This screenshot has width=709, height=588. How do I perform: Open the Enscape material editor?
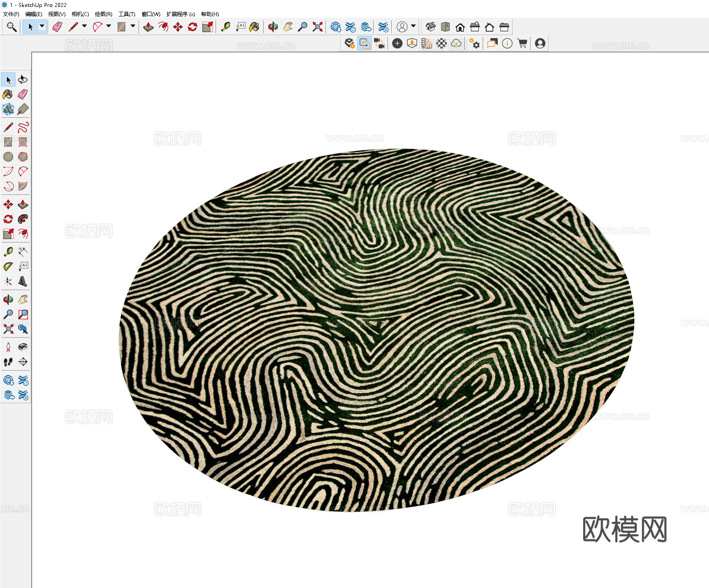427,43
